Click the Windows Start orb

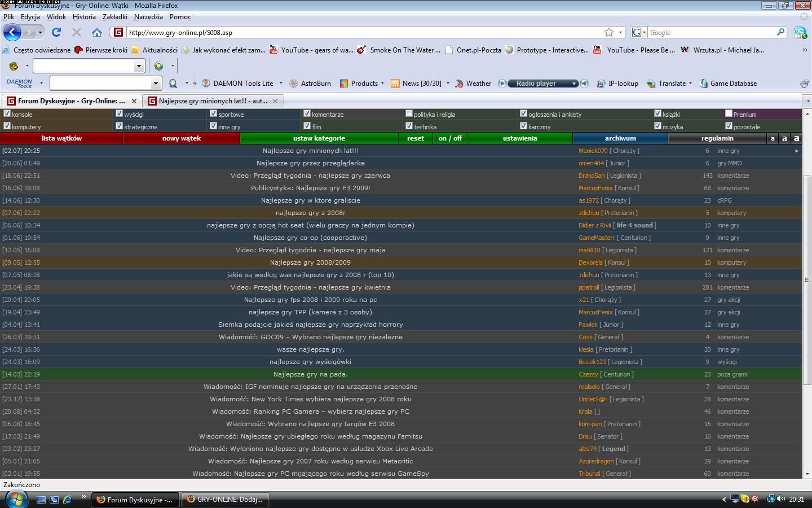click(x=16, y=499)
